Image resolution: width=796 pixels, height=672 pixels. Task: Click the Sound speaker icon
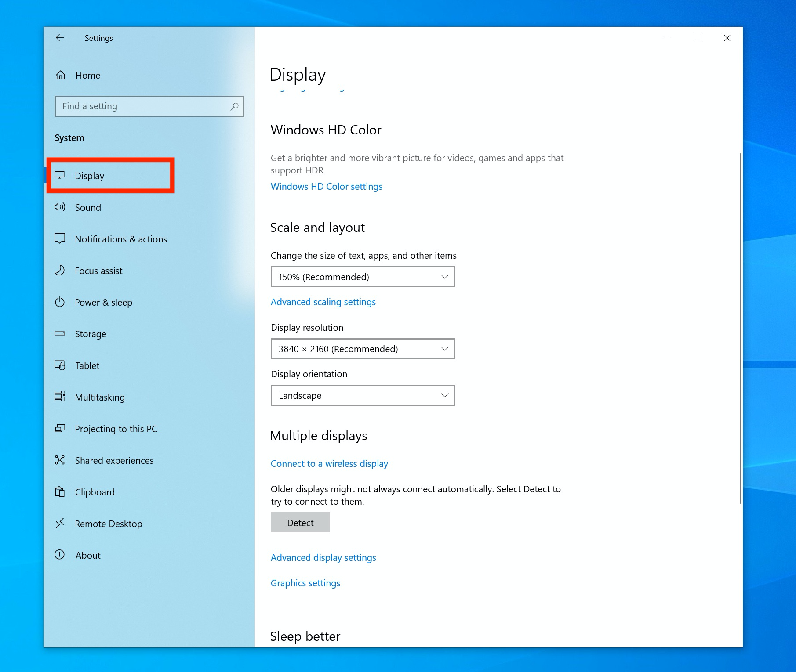coord(60,207)
